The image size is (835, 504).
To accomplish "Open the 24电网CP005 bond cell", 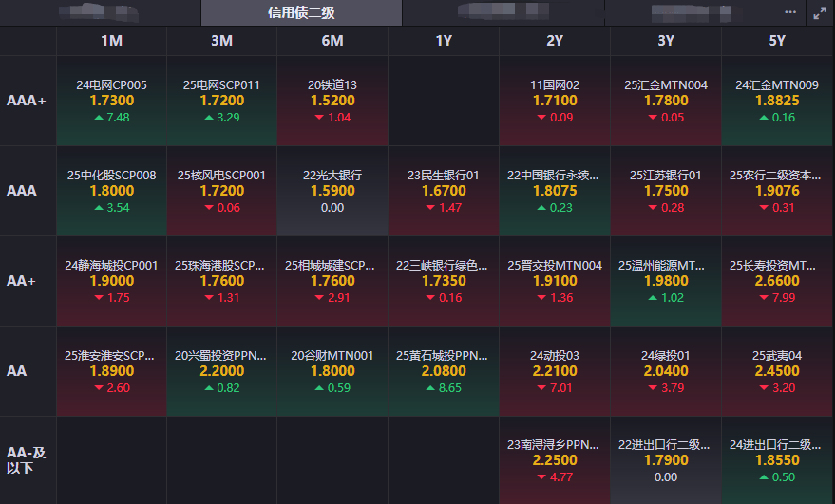I will click(x=112, y=101).
